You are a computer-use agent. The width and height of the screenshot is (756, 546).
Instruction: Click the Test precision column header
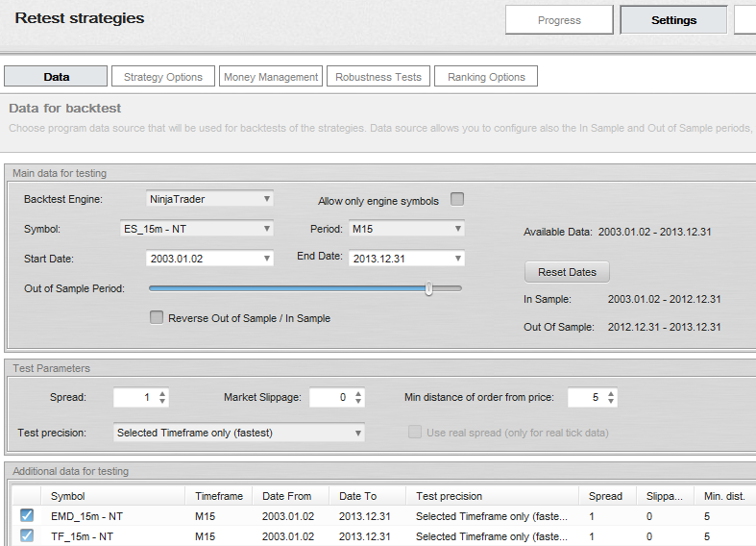coord(492,496)
